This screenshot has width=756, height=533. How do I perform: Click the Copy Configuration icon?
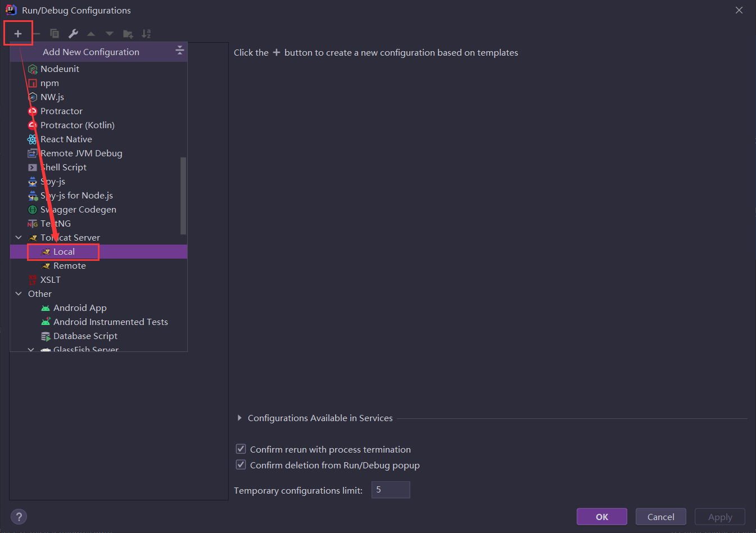(x=55, y=34)
